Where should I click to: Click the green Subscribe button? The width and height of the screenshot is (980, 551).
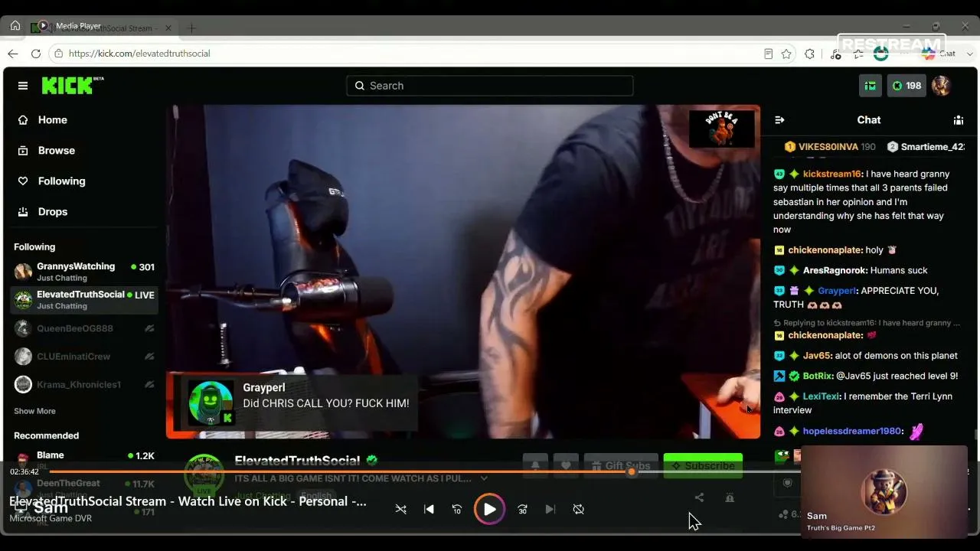[703, 465]
